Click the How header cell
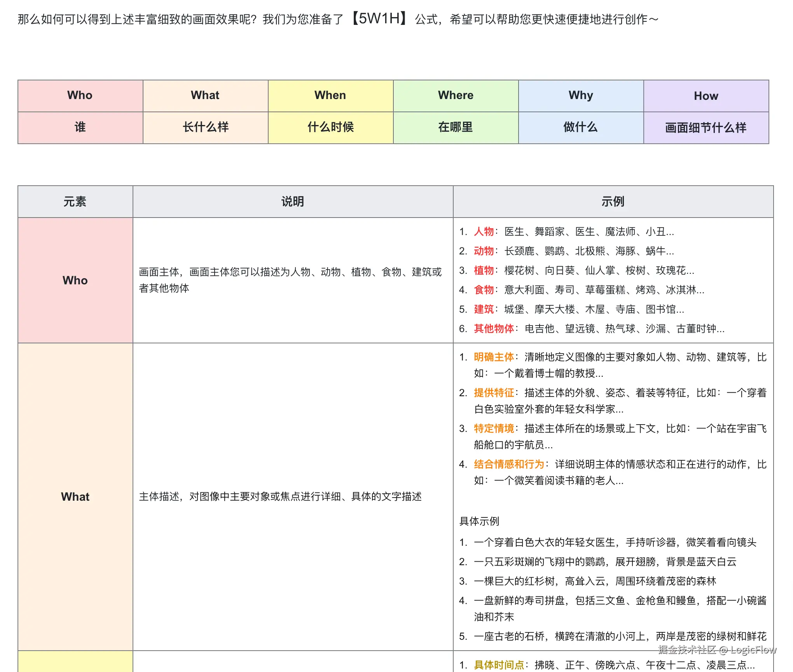 (706, 95)
